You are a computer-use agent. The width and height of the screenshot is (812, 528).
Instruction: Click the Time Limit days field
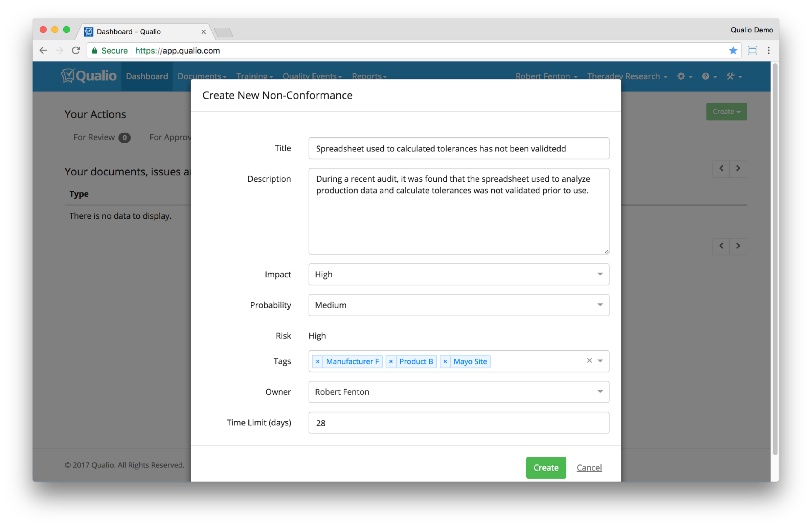[459, 423]
